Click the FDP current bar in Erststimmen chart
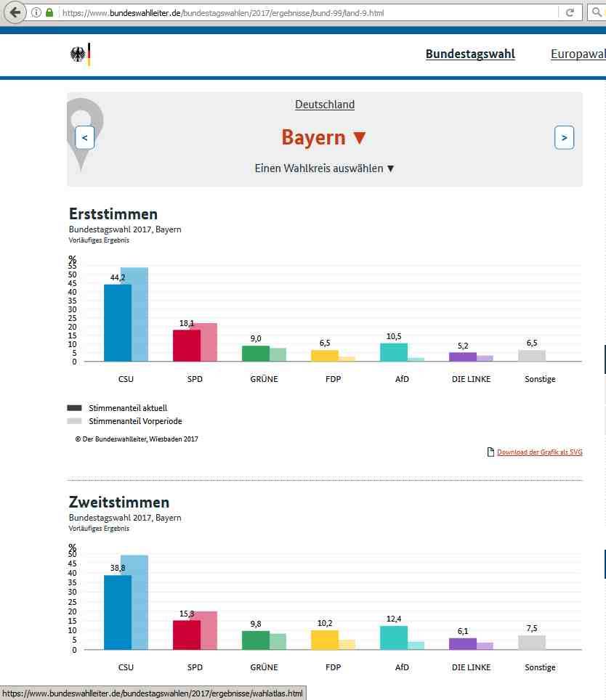The image size is (606, 700). 325,356
